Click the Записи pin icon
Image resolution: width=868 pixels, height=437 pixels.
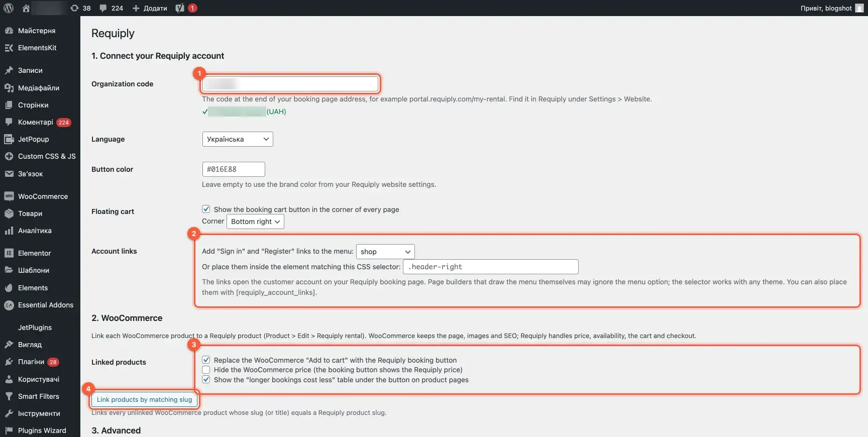click(9, 70)
